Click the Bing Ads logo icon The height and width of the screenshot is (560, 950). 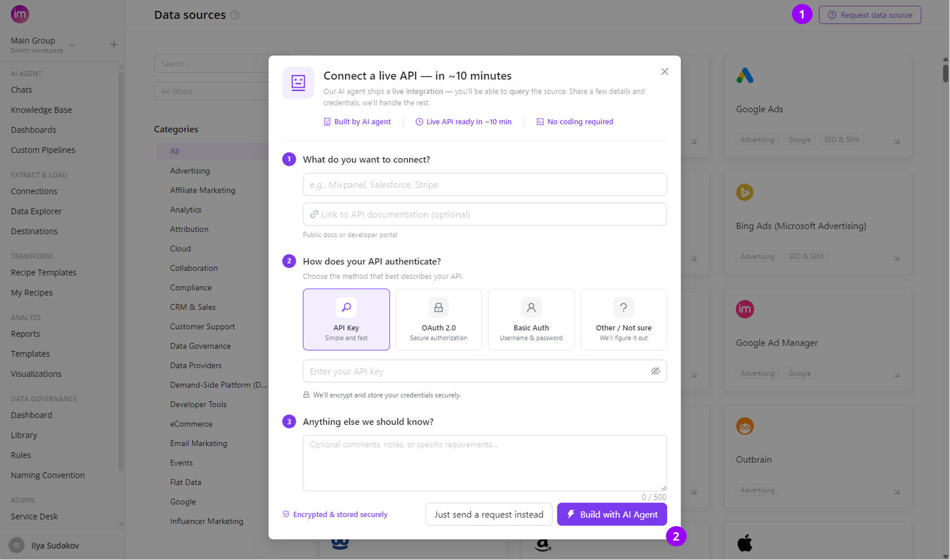[x=745, y=192]
